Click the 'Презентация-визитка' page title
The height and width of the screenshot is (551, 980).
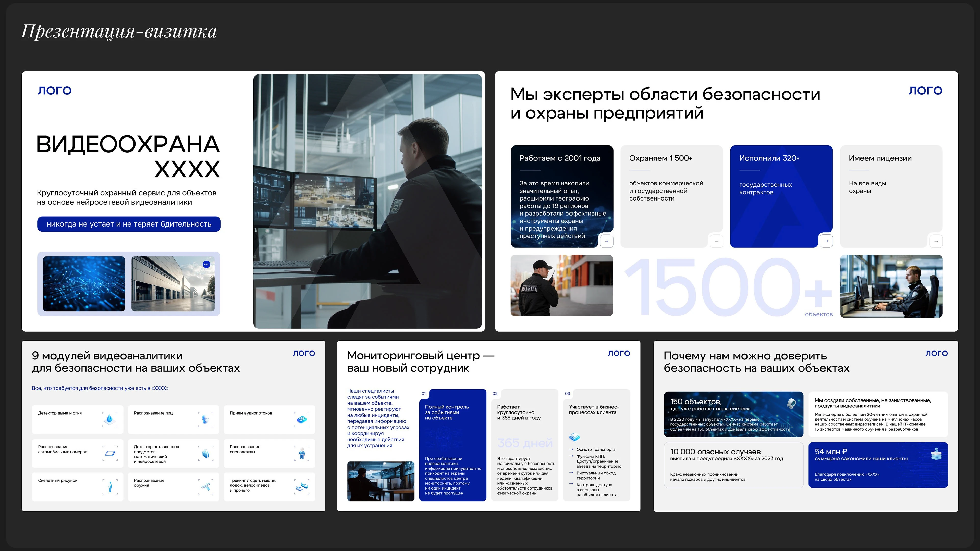pyautogui.click(x=119, y=32)
